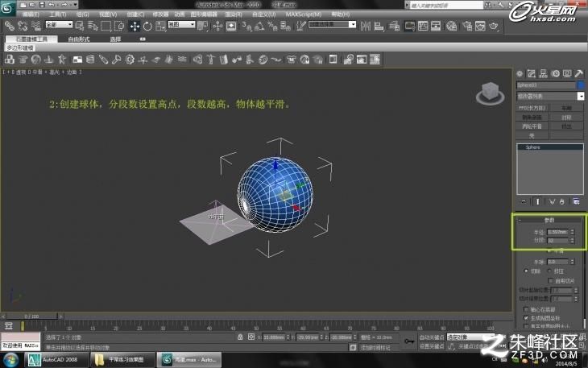Select the 挤压 radio button
The image size is (588, 368).
click(x=549, y=271)
